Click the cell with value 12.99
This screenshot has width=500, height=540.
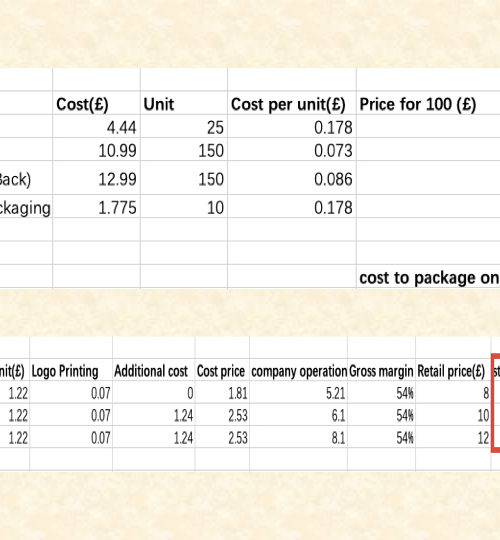pos(96,178)
